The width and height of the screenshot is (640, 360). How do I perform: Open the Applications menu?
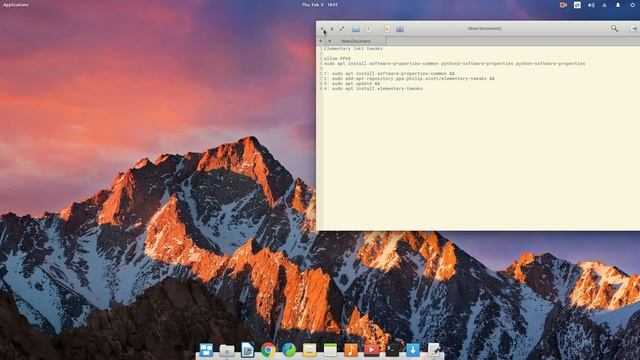click(x=16, y=5)
